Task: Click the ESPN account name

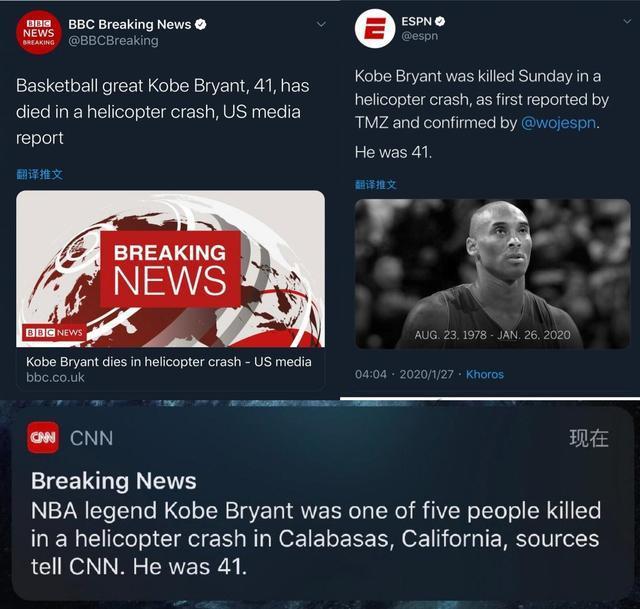Action: pyautogui.click(x=416, y=21)
